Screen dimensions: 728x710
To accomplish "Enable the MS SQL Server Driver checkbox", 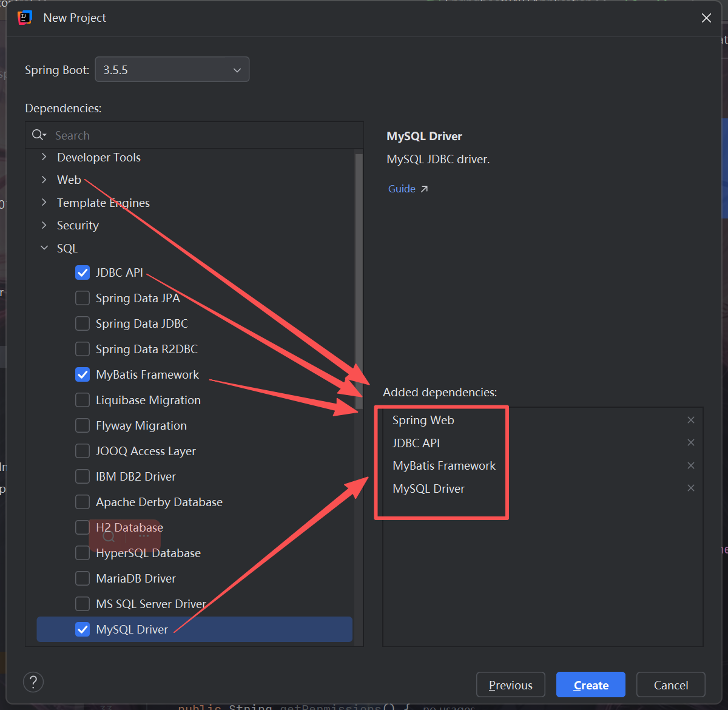I will (83, 604).
